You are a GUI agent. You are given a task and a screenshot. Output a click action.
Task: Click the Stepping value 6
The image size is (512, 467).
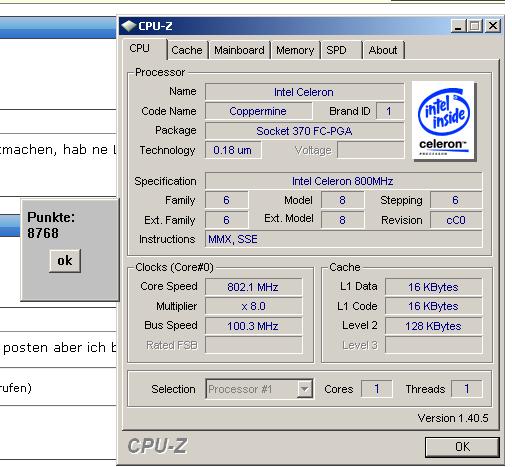pos(456,200)
